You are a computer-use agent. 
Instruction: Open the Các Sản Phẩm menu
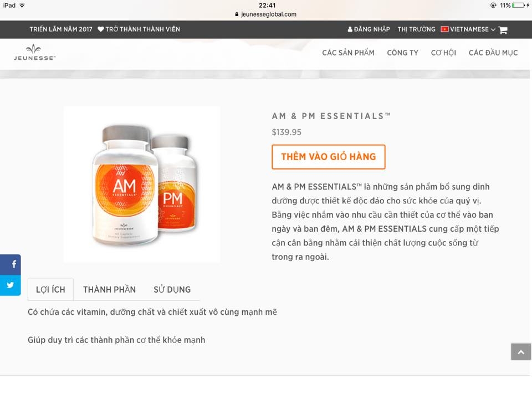348,53
